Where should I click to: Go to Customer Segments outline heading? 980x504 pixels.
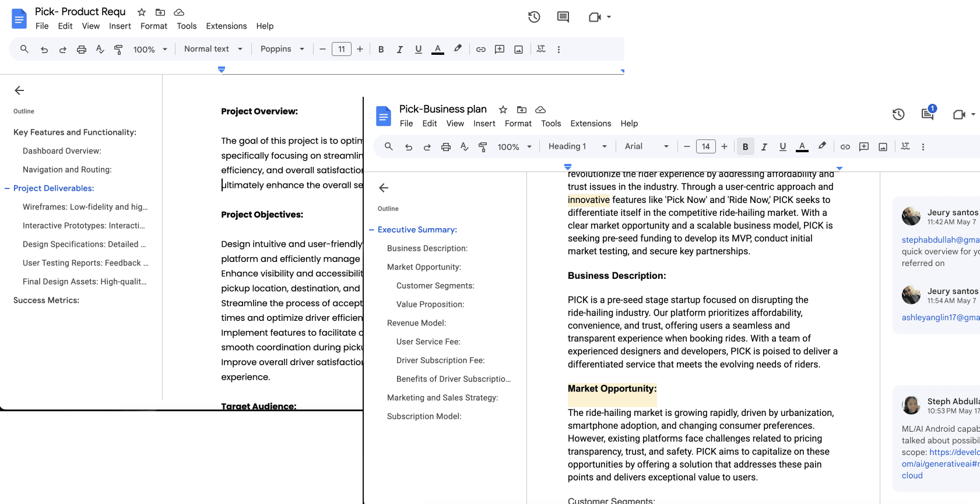[435, 286]
